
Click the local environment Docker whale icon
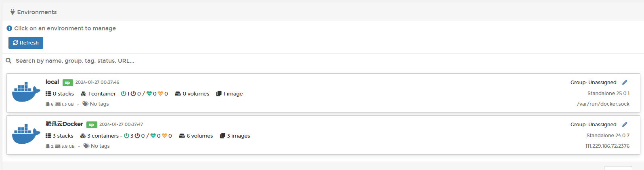click(26, 93)
